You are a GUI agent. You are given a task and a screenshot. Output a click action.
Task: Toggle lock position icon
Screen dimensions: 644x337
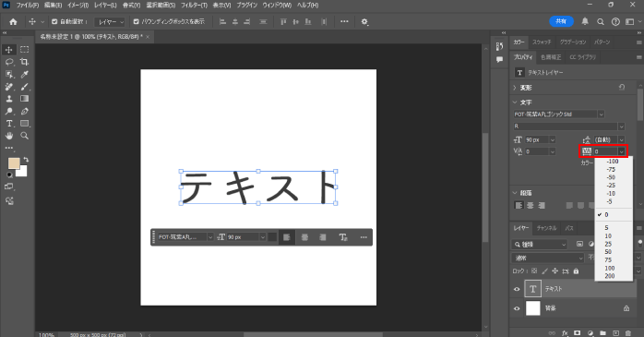pos(555,271)
